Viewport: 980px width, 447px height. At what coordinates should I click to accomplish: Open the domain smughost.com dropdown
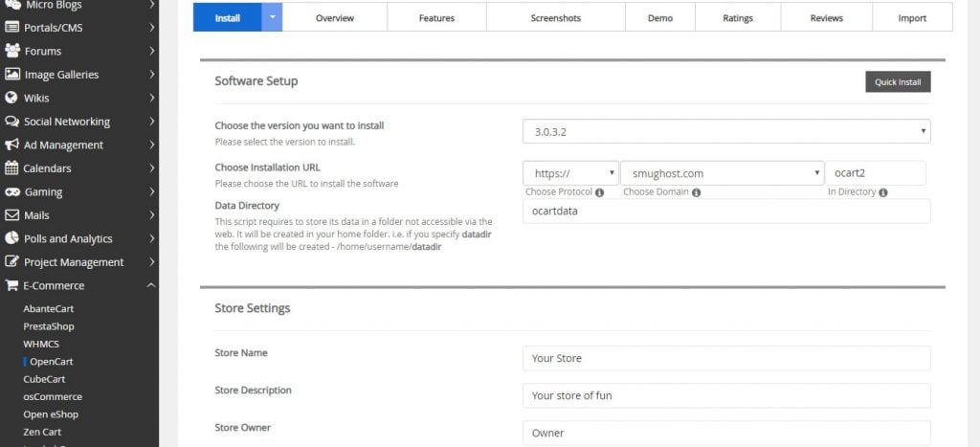(723, 173)
